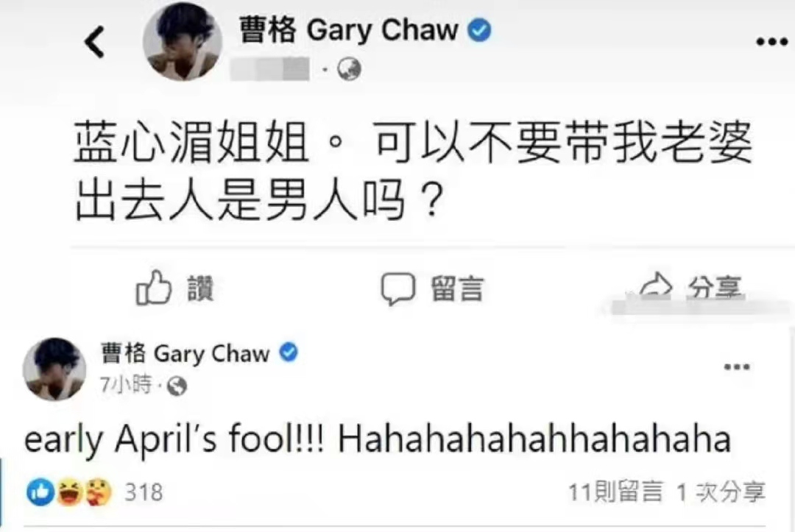
Task: Open 曹格 Gary Chaw name at top
Action: pyautogui.click(x=348, y=30)
